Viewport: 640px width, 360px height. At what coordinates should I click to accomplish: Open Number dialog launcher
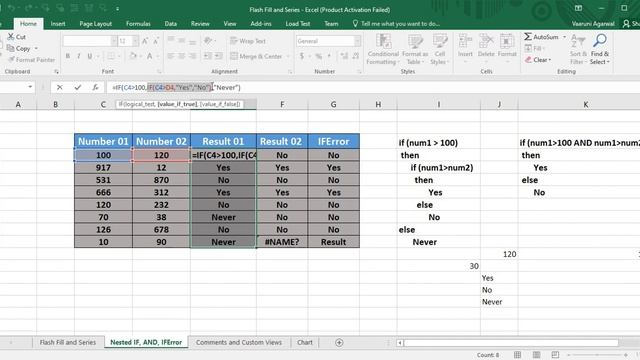(360, 72)
